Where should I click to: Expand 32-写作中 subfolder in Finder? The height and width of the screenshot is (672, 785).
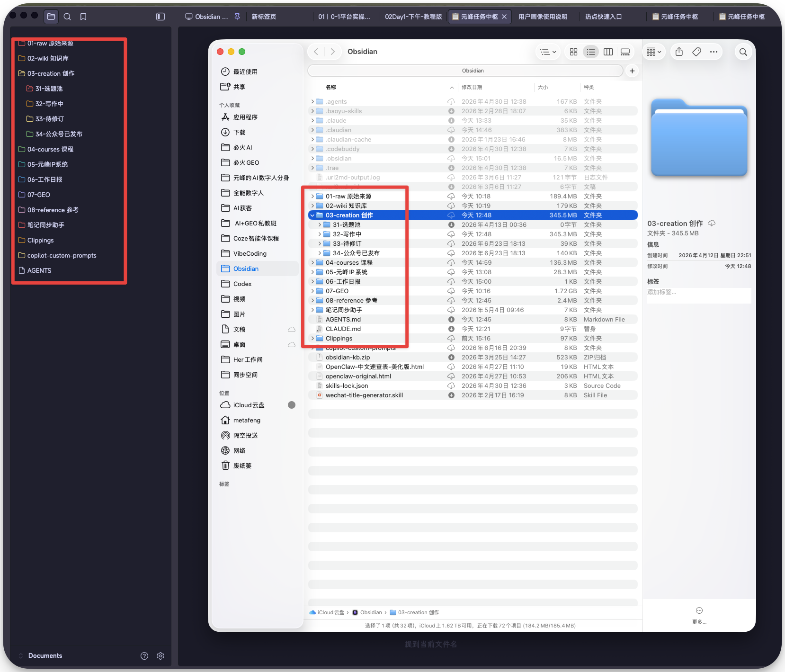coord(320,234)
